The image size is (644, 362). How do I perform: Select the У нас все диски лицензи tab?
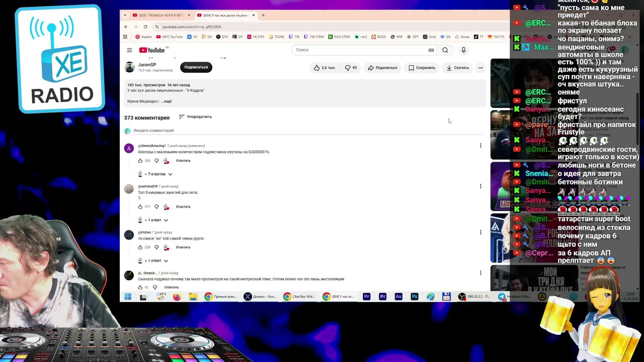226,15
